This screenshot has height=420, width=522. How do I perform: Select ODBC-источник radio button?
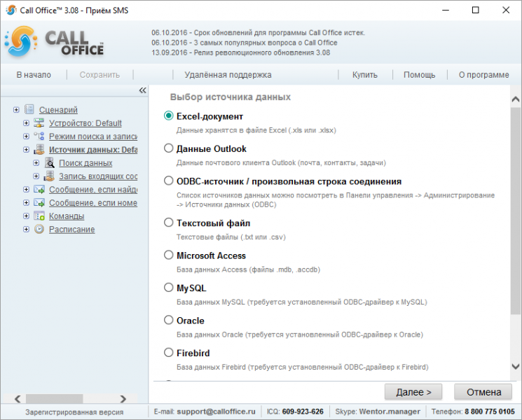pyautogui.click(x=168, y=181)
